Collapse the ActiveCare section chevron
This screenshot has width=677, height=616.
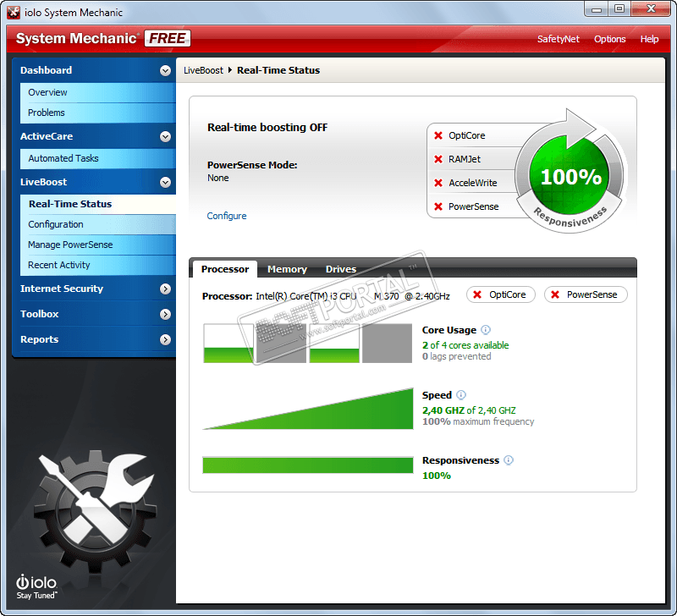tap(165, 137)
